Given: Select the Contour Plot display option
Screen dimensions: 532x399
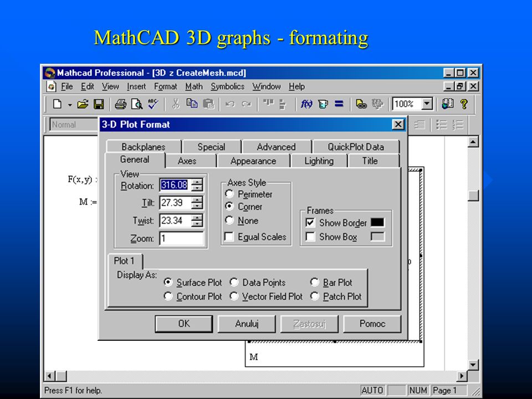Looking at the screenshot, I should 168,296.
